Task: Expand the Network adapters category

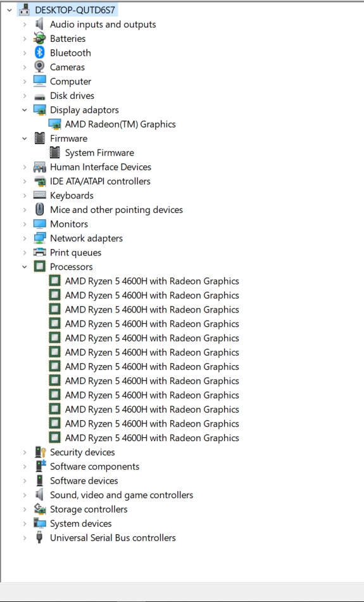Action: [x=25, y=238]
